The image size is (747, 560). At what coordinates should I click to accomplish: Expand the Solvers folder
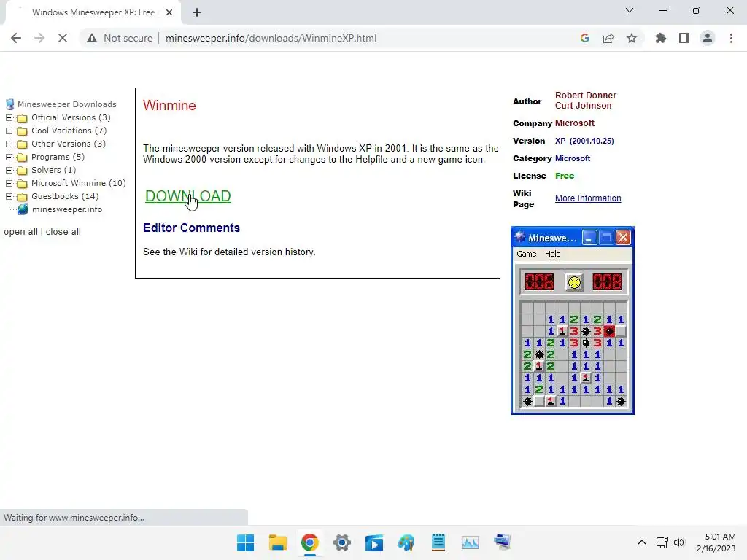click(x=9, y=170)
